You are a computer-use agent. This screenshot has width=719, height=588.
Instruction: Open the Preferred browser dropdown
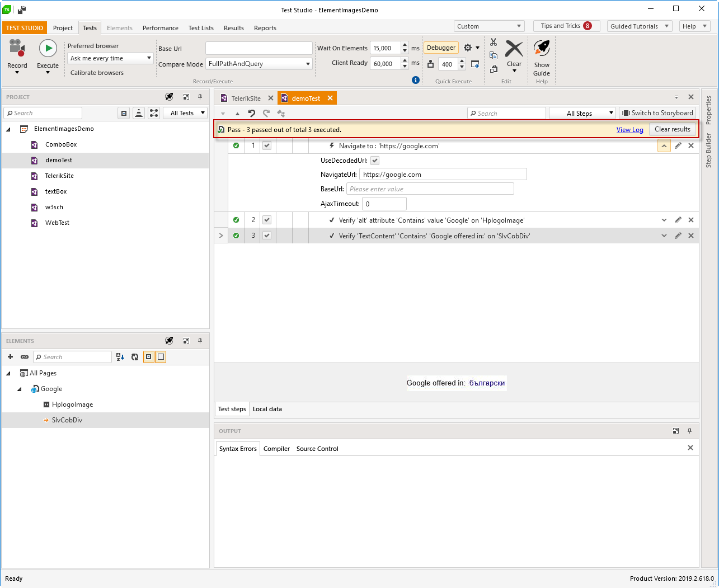tap(110, 58)
